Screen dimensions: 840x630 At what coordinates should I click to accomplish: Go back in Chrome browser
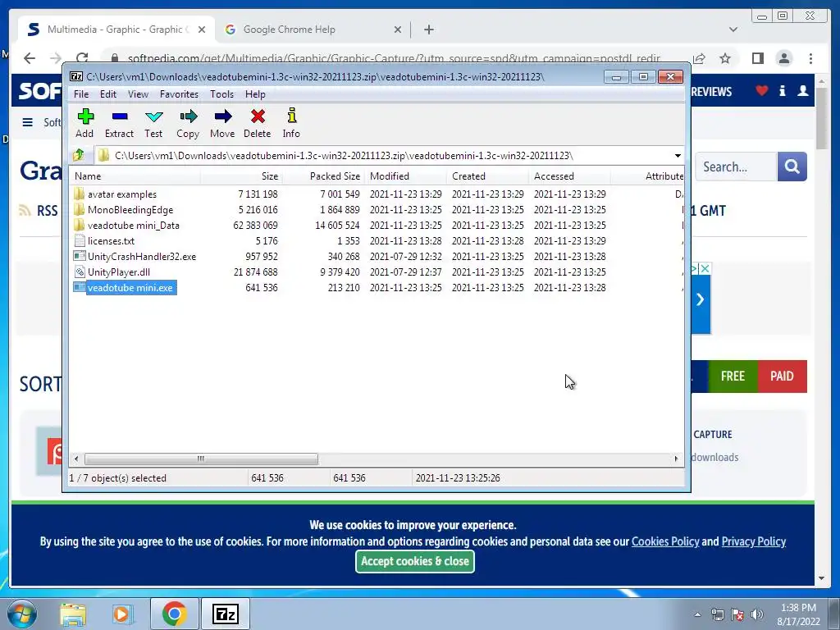click(30, 58)
